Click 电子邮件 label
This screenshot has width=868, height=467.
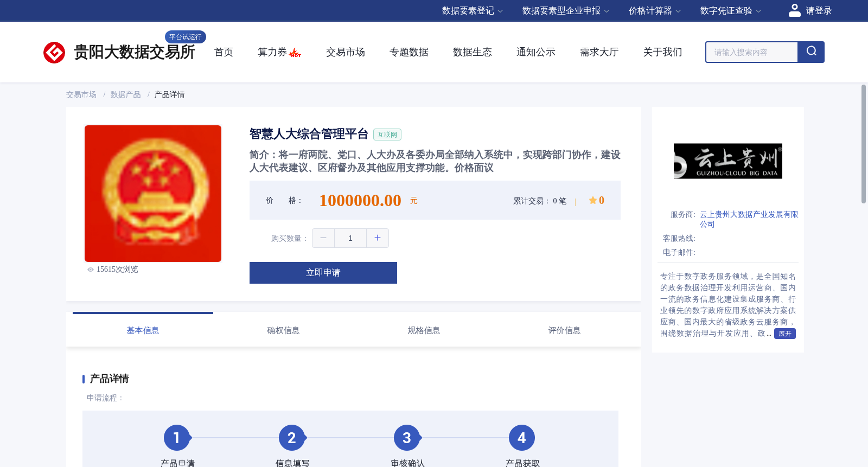679,253
